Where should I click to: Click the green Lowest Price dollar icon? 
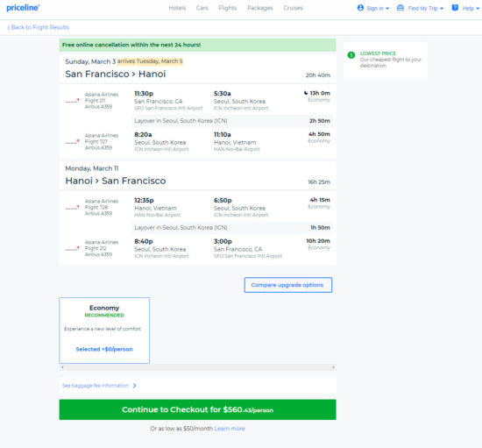coord(351,55)
